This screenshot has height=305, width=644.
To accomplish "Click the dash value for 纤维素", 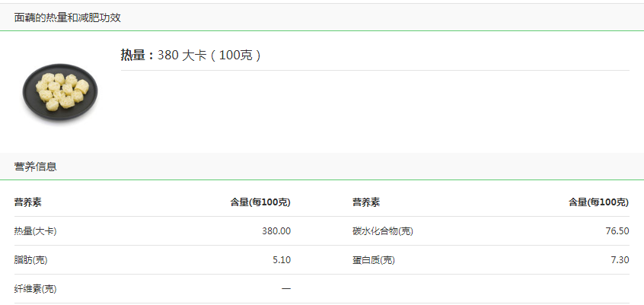I will click(286, 289).
